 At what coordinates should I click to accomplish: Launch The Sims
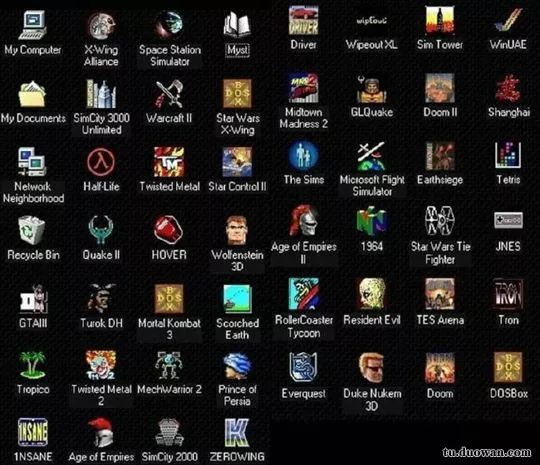[x=303, y=155]
